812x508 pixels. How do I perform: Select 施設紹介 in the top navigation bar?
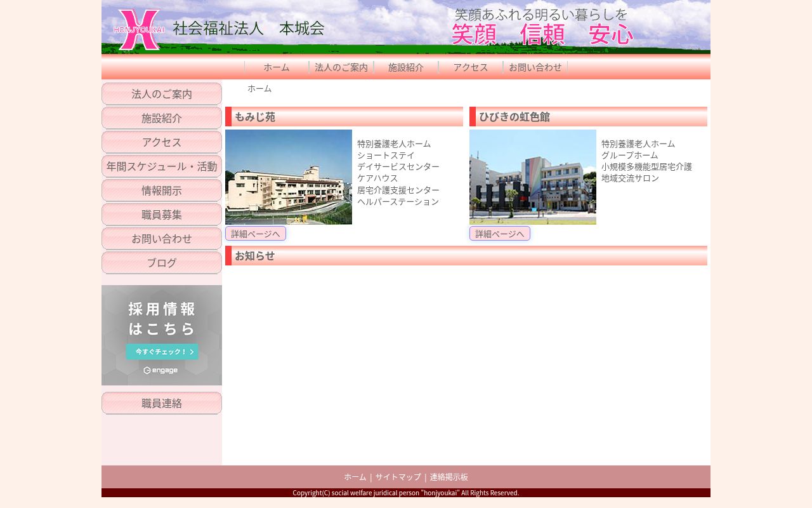coord(406,67)
